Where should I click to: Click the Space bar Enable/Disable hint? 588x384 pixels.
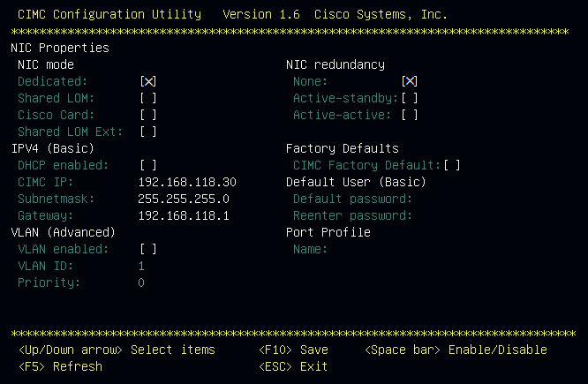[456, 350]
